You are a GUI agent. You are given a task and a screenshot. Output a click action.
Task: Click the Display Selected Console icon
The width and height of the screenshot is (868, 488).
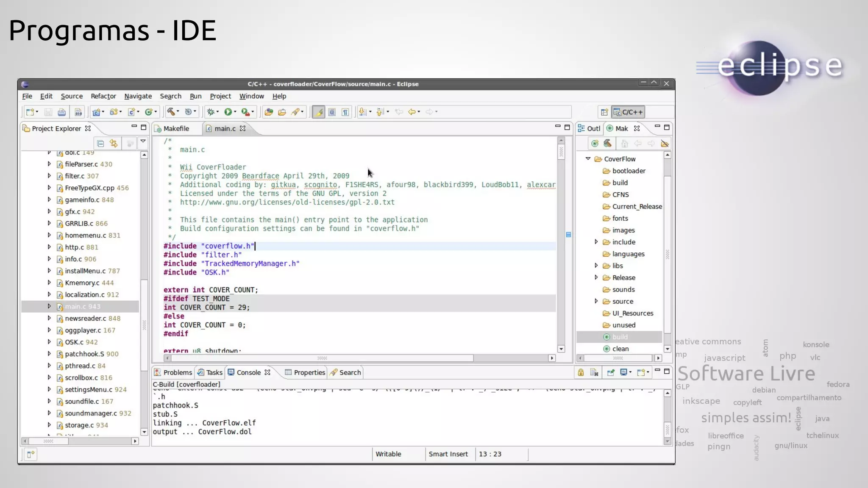pyautogui.click(x=623, y=372)
